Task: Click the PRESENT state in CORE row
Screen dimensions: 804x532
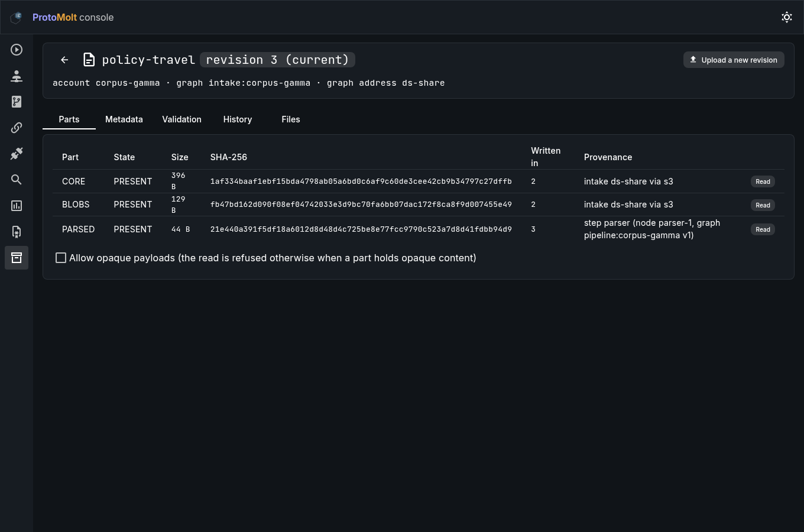Action: [133, 181]
